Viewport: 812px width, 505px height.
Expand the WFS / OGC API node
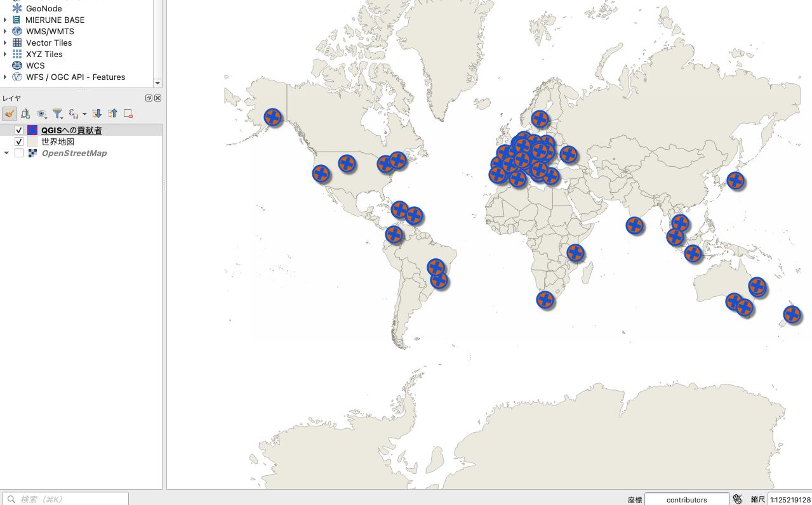coord(5,77)
